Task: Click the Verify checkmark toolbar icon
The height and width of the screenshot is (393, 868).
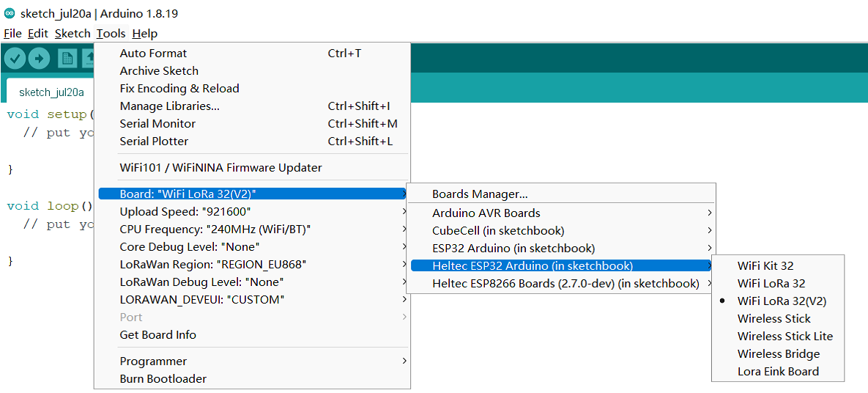Action: click(x=15, y=58)
